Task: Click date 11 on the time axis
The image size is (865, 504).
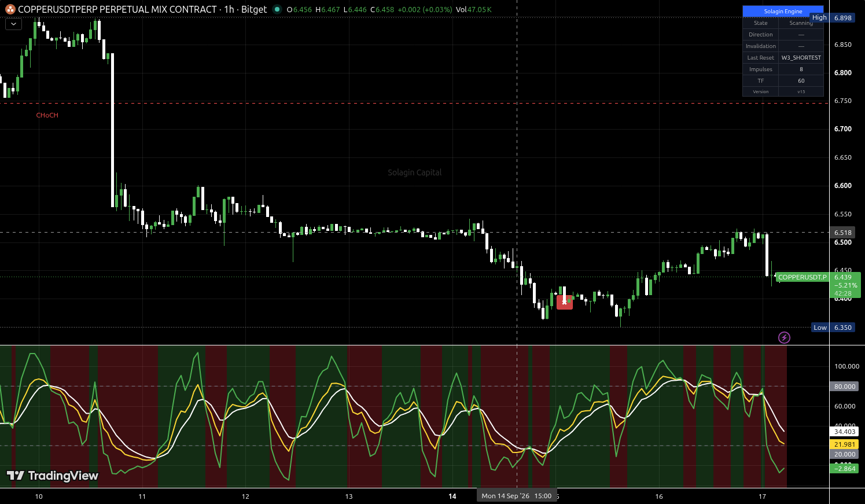Action: [x=142, y=496]
